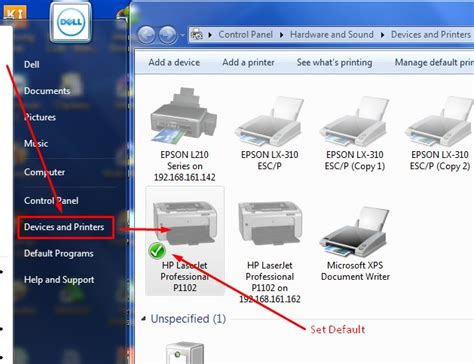This screenshot has height=364, width=474.
Task: Select the EPSON LX-310 ESC/P (Copy 1) printer
Action: point(354,121)
